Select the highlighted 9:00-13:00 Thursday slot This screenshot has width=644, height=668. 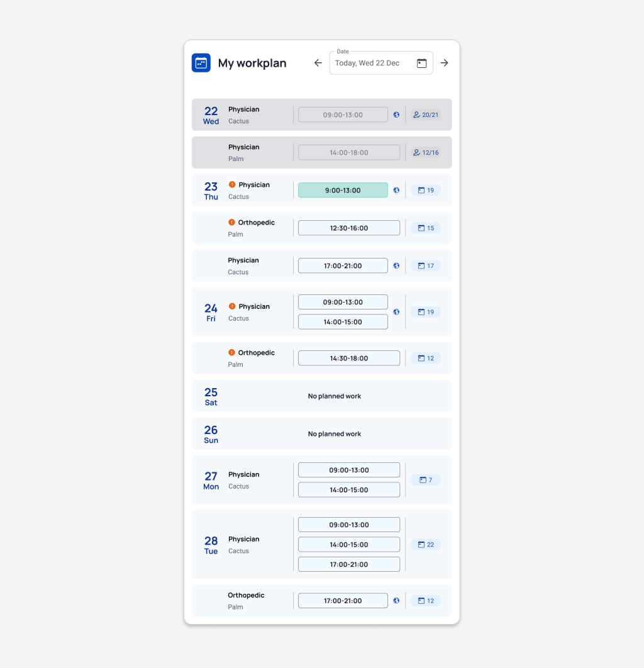coord(343,190)
